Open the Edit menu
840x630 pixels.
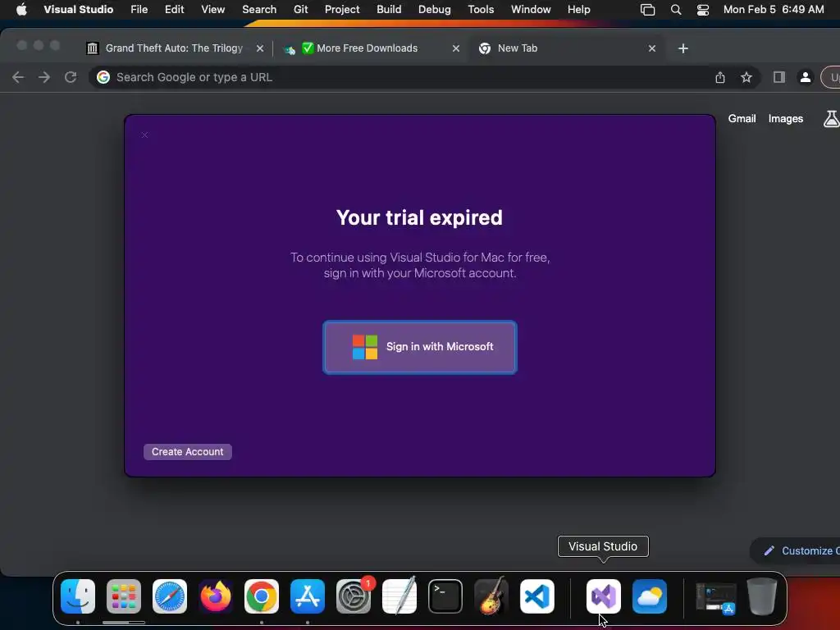(x=174, y=10)
